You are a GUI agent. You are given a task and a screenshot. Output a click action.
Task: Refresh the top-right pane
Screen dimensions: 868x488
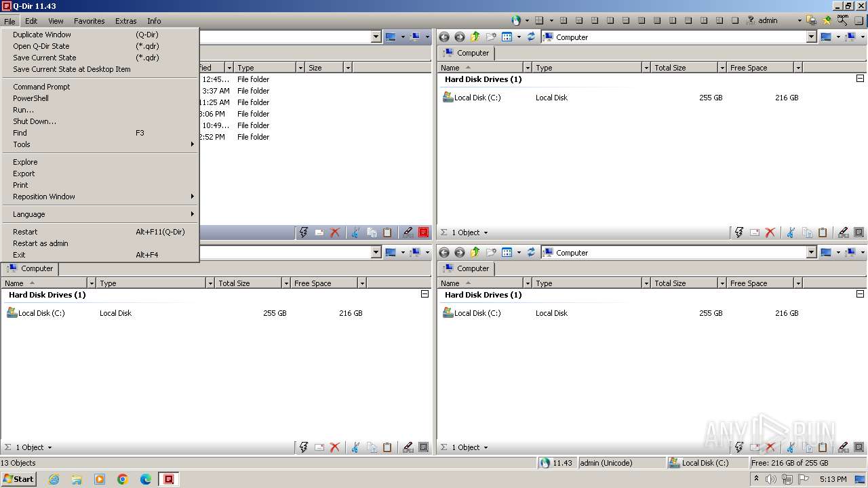pyautogui.click(x=531, y=37)
